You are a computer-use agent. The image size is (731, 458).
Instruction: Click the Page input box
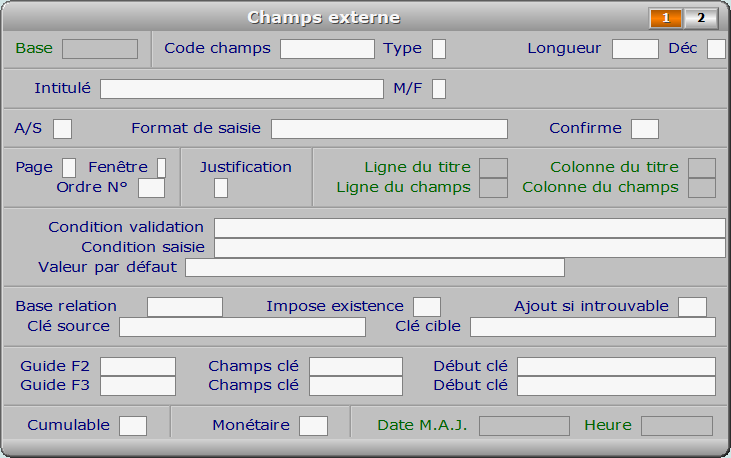click(x=69, y=168)
